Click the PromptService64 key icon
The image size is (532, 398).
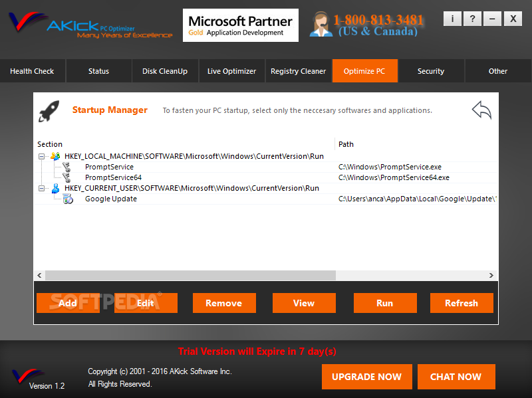(66, 177)
